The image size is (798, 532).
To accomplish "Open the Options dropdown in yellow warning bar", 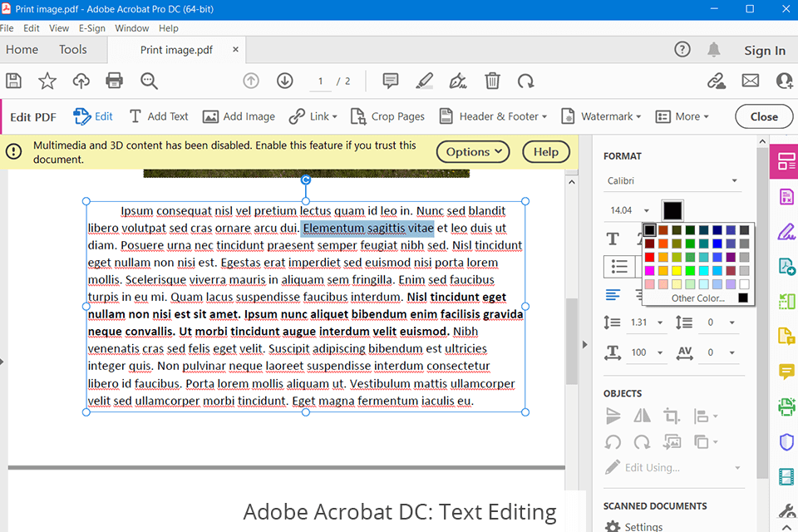I will pyautogui.click(x=473, y=152).
